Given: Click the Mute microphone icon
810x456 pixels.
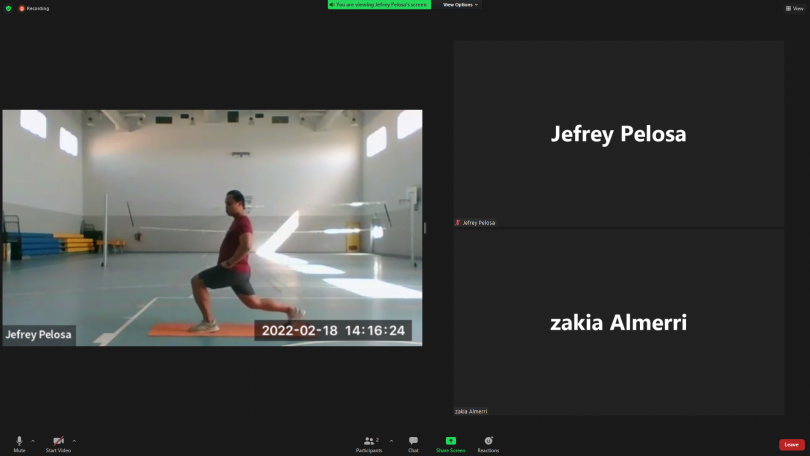Looking at the screenshot, I should coord(19,441).
